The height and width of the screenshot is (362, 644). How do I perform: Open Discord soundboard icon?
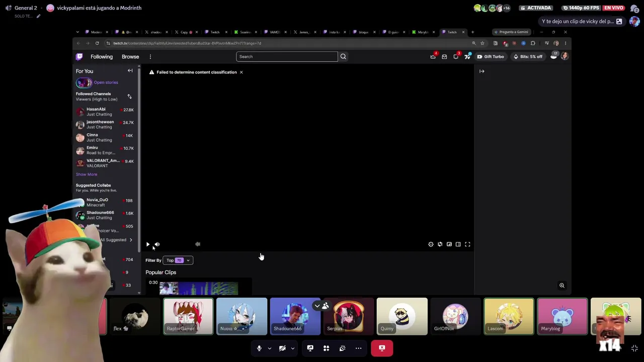(x=342, y=348)
